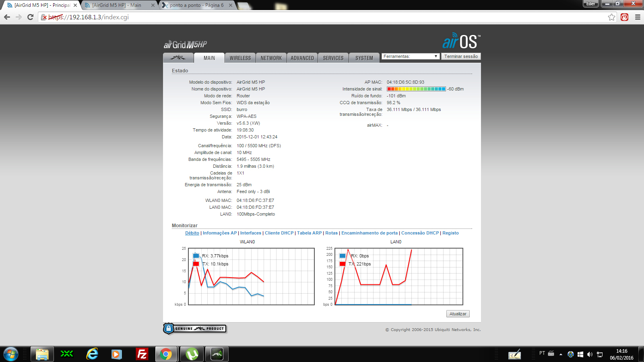This screenshot has height=362, width=644.
Task: Switch to 'ponto a ponto - Página 6' tab
Action: tap(197, 5)
